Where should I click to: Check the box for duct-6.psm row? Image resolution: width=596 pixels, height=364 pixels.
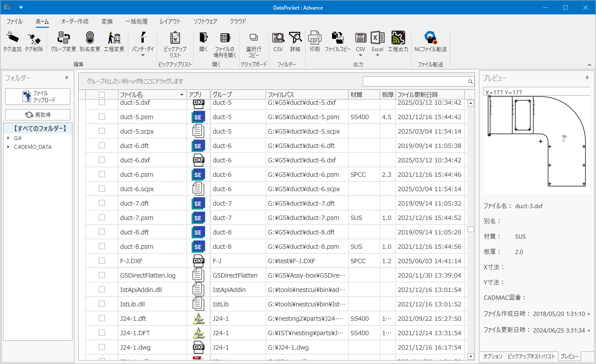click(x=102, y=174)
